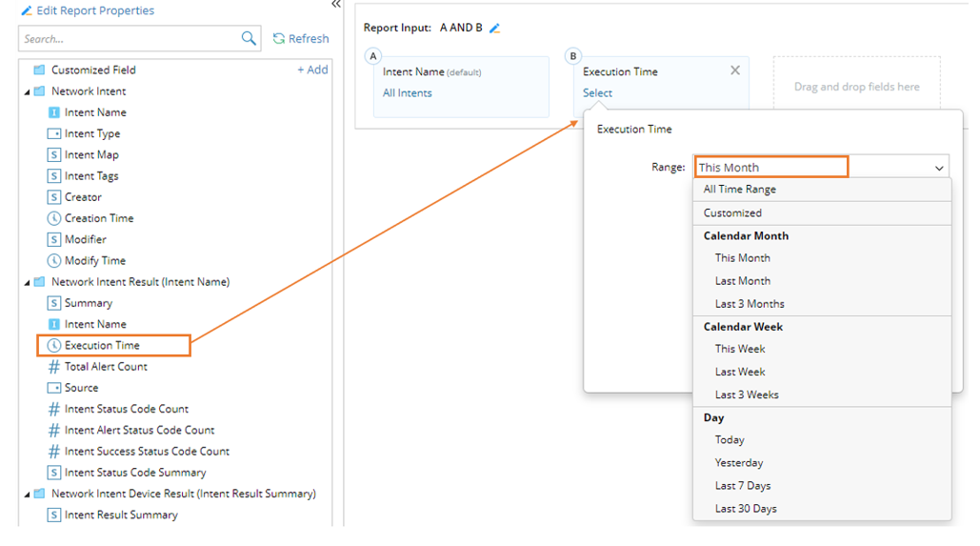
Task: Collapse the Network Intent tree node
Action: pyautogui.click(x=27, y=91)
